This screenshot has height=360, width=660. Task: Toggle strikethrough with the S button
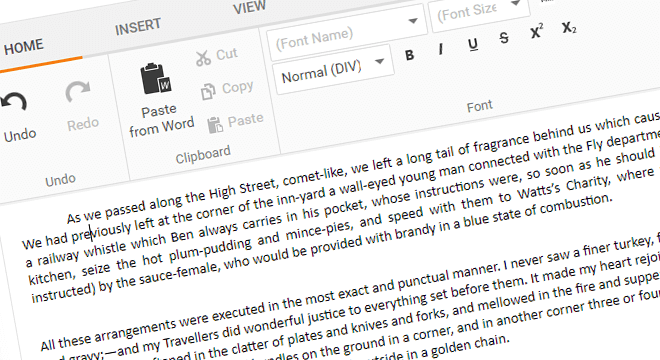[x=504, y=38]
